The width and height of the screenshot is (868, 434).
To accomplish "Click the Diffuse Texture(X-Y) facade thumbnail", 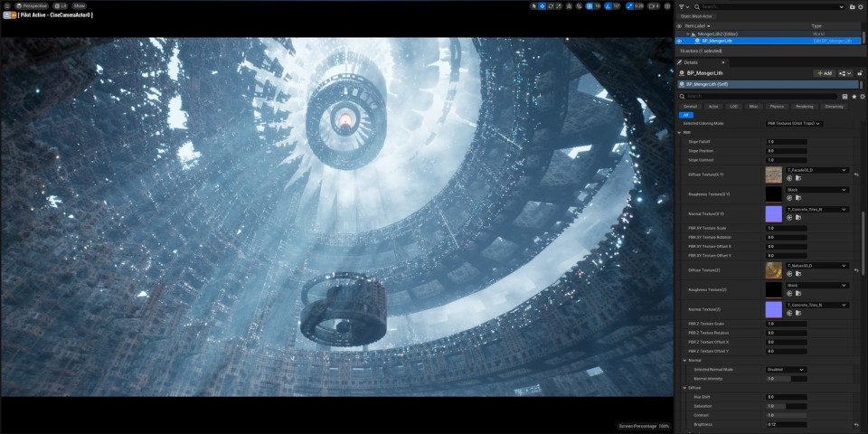I will click(774, 175).
